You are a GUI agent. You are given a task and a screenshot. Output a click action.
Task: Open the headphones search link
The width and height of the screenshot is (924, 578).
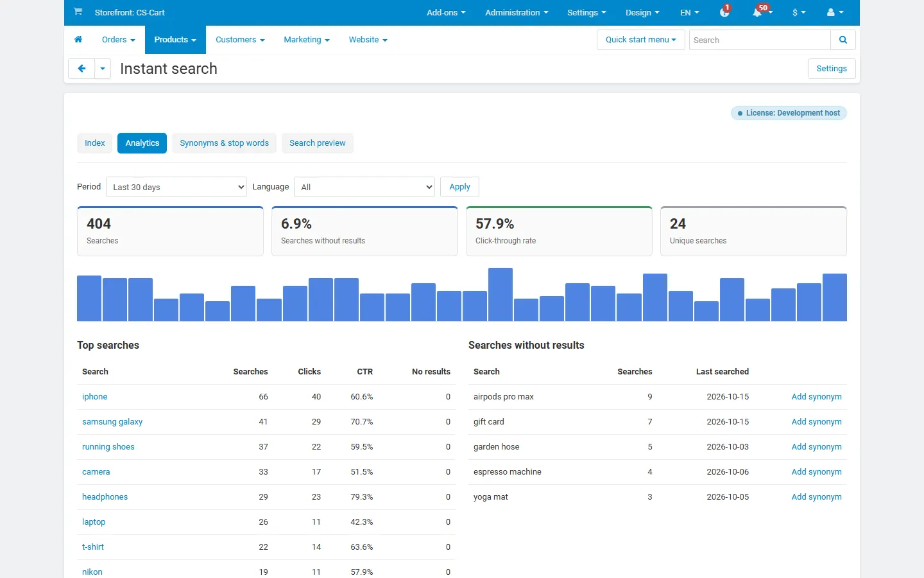[x=105, y=497]
